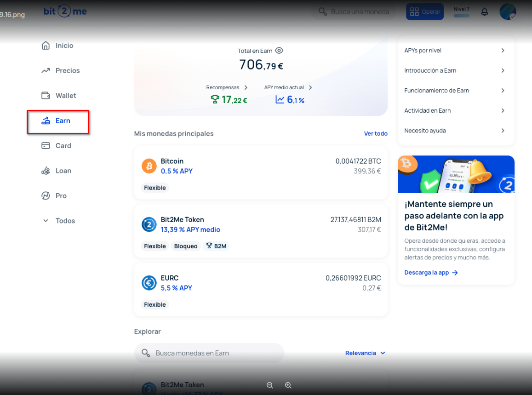532x395 pixels.
Task: Click the Loan hand-coins icon
Action: click(x=46, y=171)
